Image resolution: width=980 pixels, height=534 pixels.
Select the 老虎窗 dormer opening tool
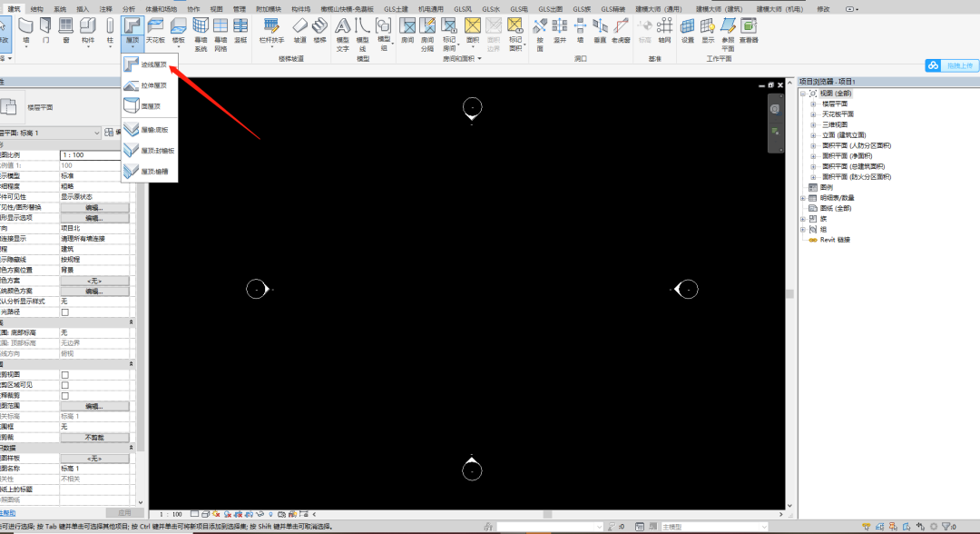(x=621, y=31)
